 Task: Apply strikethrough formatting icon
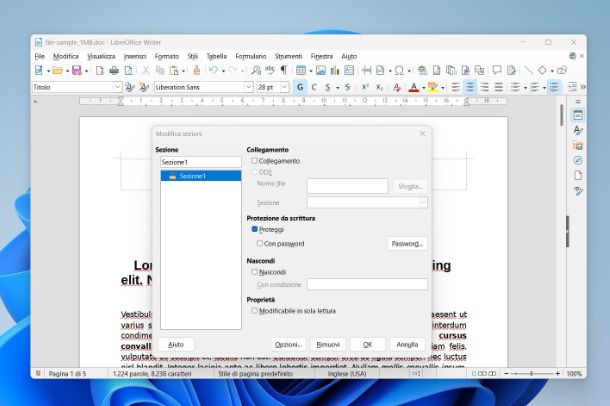pos(347,87)
